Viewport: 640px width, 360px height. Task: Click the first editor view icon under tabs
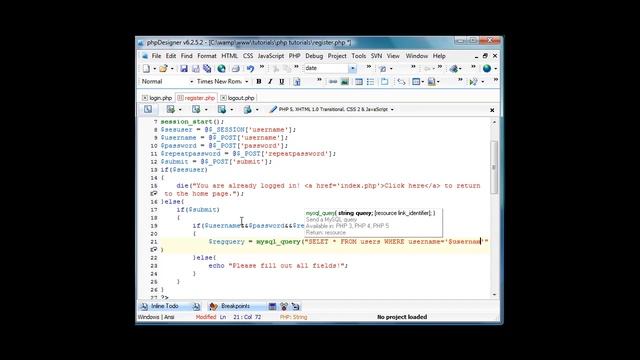pos(148,109)
